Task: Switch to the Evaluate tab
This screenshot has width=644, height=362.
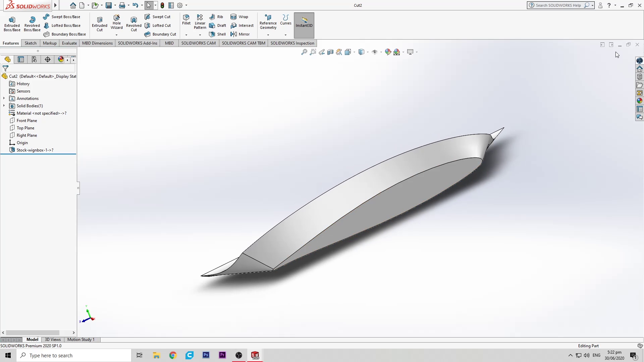Action: click(x=69, y=43)
